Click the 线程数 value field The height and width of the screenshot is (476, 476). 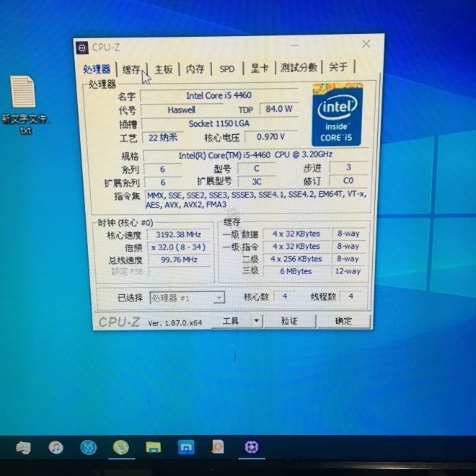(x=351, y=296)
